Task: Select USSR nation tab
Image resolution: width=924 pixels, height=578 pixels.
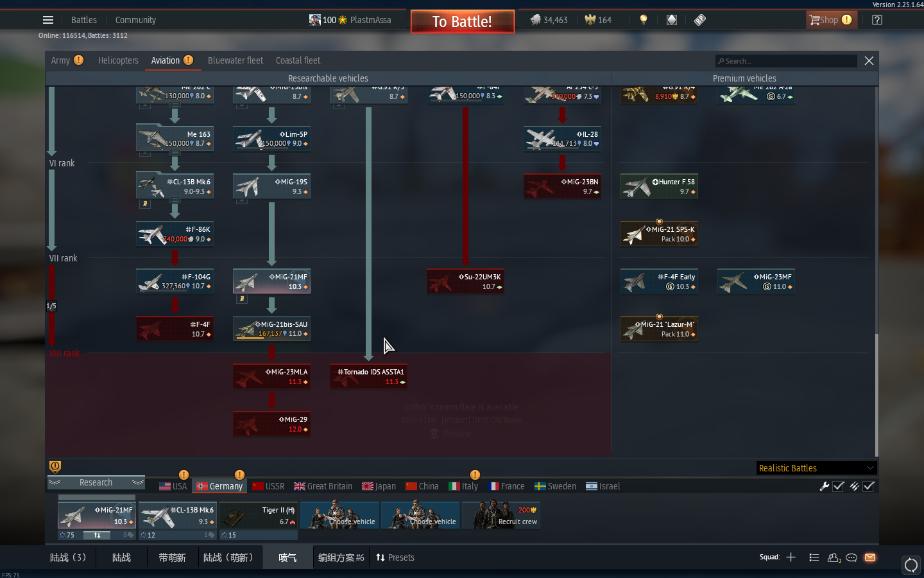Action: tap(268, 486)
